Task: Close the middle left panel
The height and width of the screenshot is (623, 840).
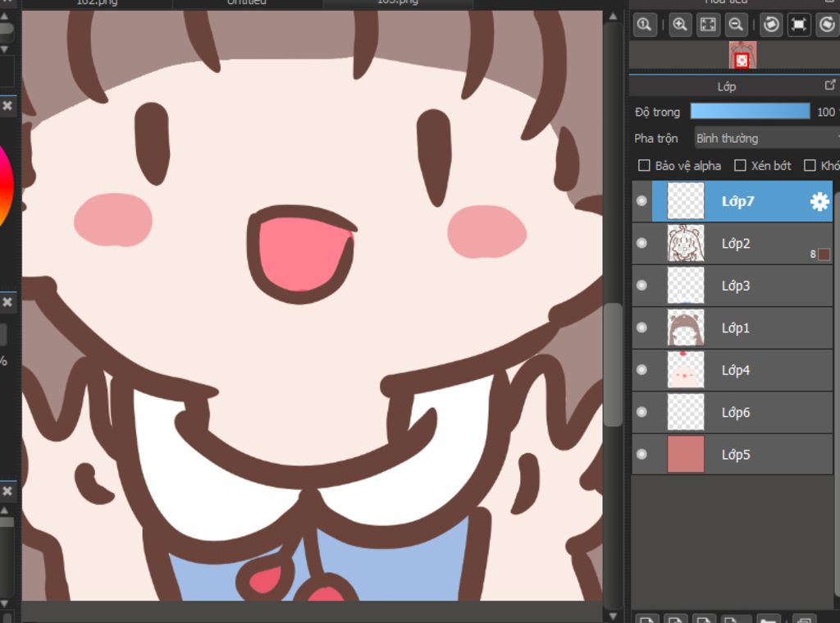Action: pyautogui.click(x=7, y=302)
